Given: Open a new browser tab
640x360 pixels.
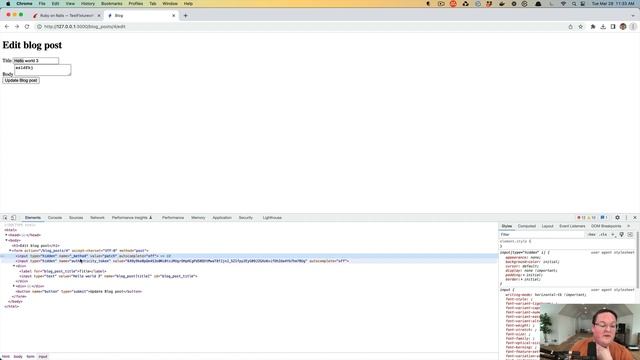Looking at the screenshot, I should (x=185, y=16).
